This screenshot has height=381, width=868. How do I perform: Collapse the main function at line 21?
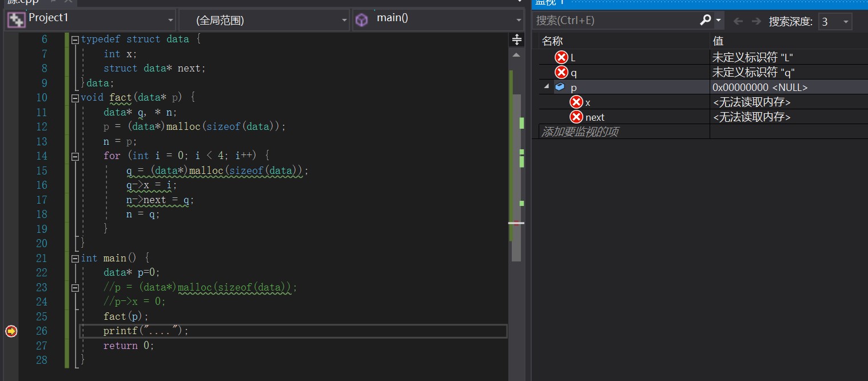pyautogui.click(x=75, y=259)
